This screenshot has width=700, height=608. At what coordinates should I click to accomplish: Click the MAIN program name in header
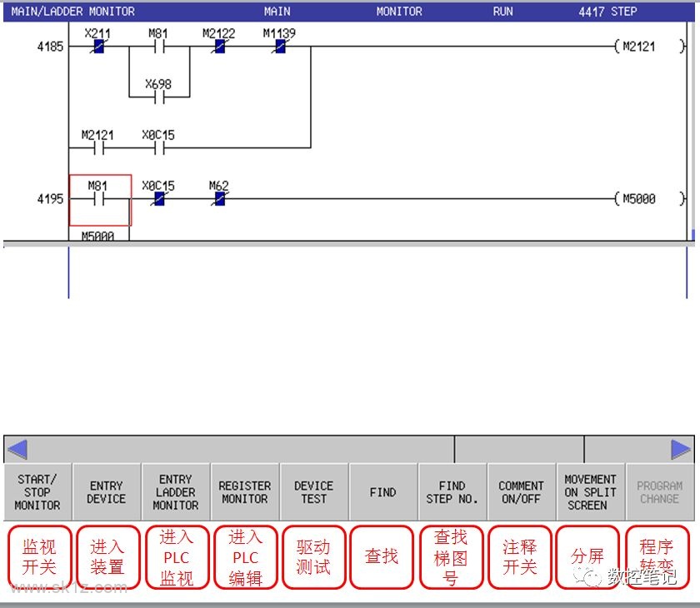[x=277, y=11]
